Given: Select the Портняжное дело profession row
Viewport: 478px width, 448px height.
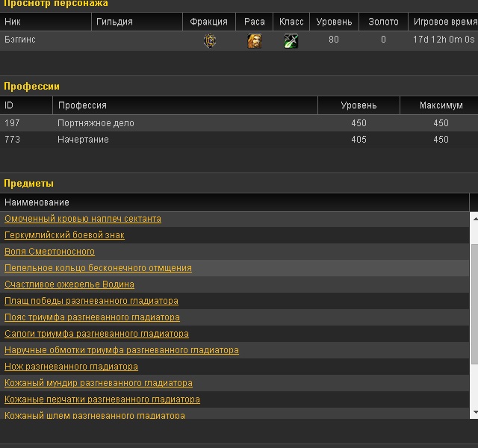Looking at the screenshot, I should coord(96,123).
